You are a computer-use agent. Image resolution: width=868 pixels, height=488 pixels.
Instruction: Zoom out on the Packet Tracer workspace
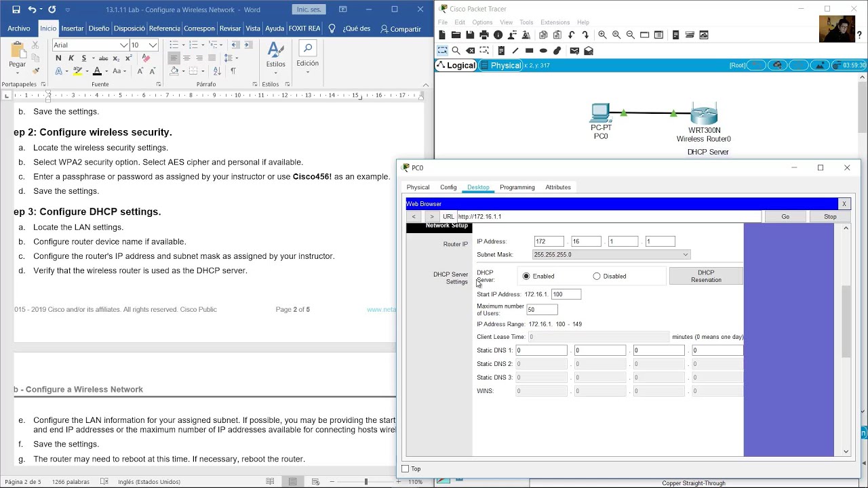pyautogui.click(x=630, y=35)
